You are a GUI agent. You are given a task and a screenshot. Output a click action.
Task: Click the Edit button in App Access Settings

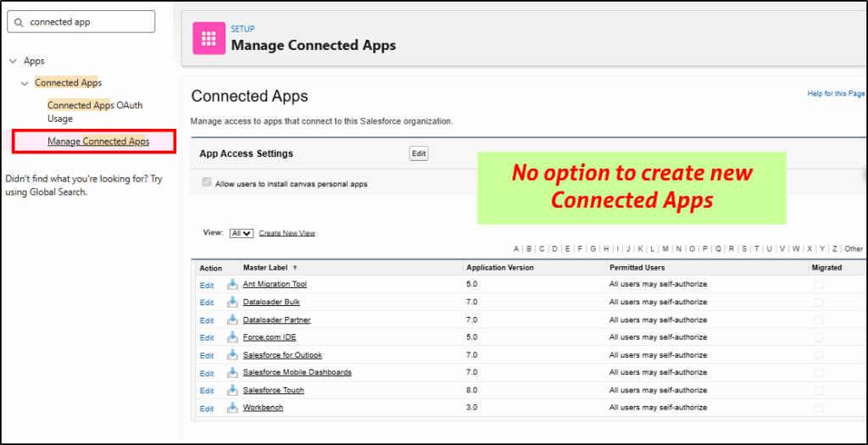pos(419,153)
